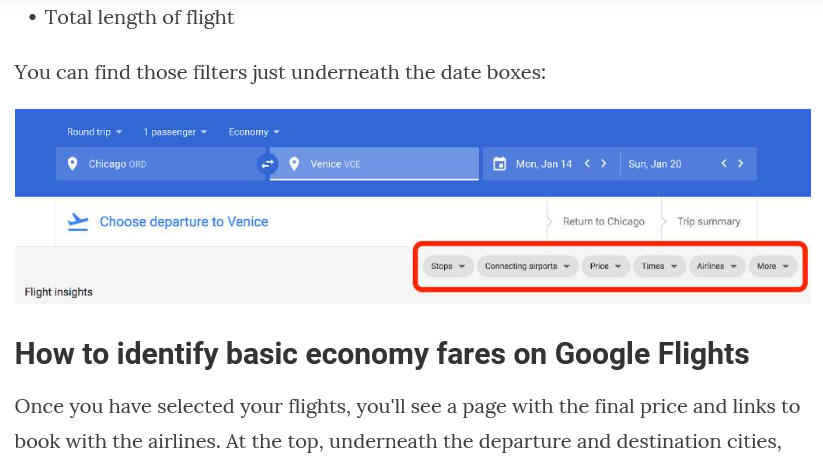
Task: Click the calendar icon next to Mon, Jan 14
Action: pyautogui.click(x=500, y=164)
